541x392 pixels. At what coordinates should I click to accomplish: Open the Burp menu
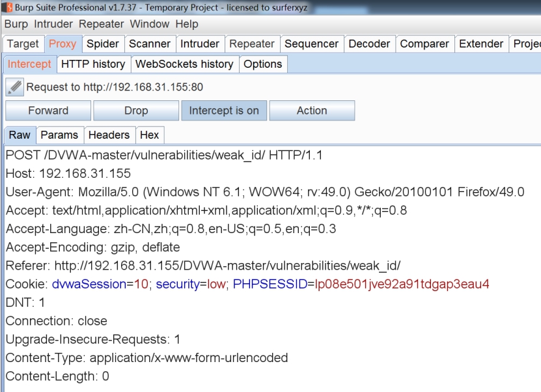[x=16, y=24]
